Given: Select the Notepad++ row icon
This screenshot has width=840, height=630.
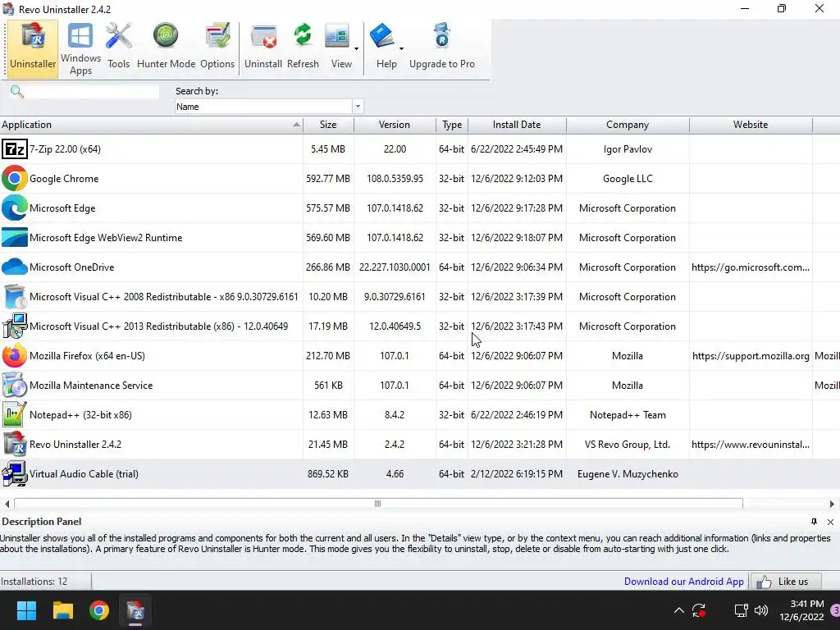Looking at the screenshot, I should (15, 414).
